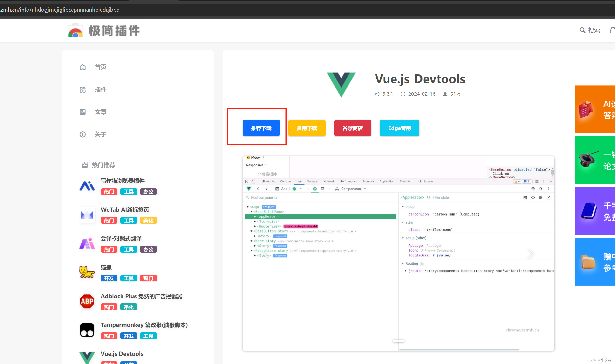Select the <AppHeader> tree row
The height and width of the screenshot is (364, 615).
click(x=321, y=216)
